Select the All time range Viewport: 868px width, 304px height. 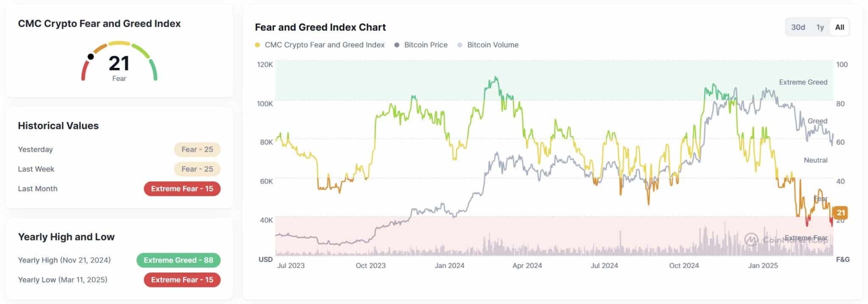(x=840, y=27)
